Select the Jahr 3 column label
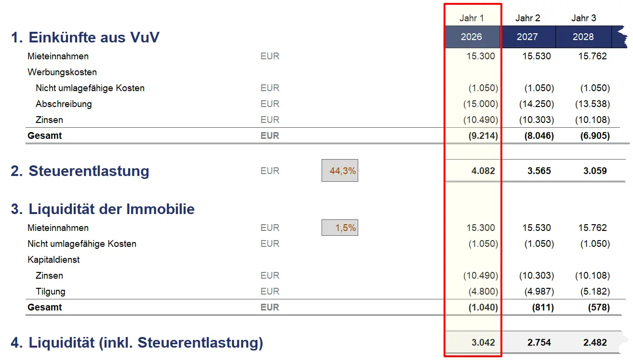 [x=583, y=18]
